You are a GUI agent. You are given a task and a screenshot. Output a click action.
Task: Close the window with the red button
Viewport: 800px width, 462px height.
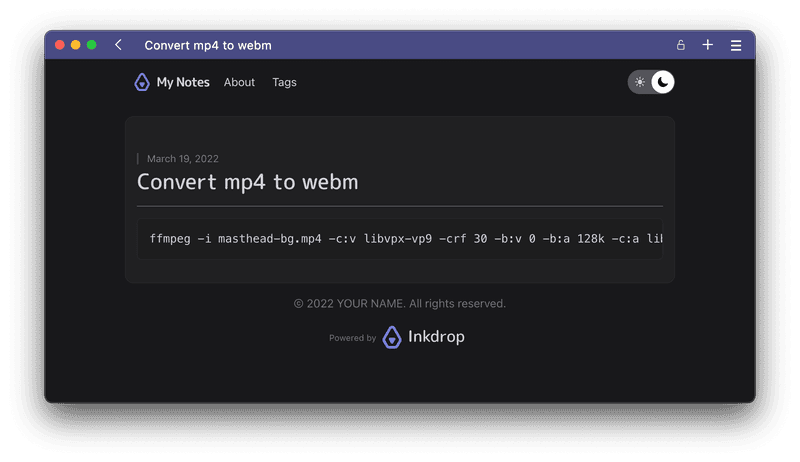point(60,45)
